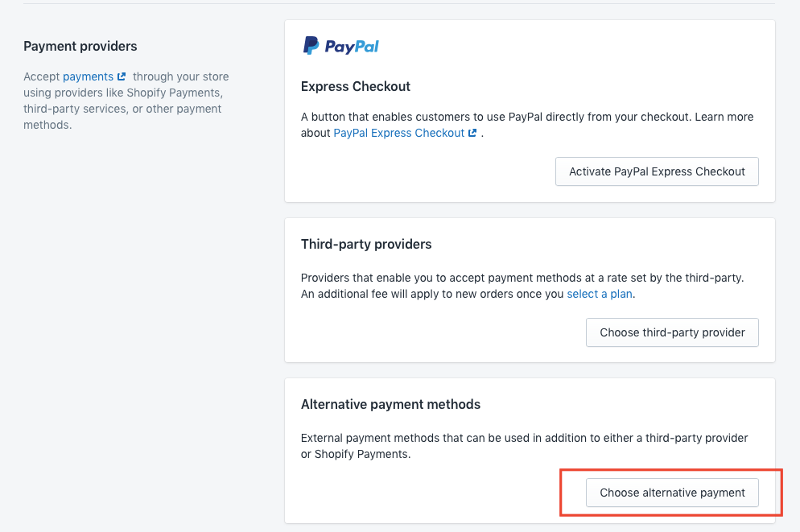Open the external-link icon beside "payments"
The height and width of the screenshot is (532, 800).
[x=122, y=76]
